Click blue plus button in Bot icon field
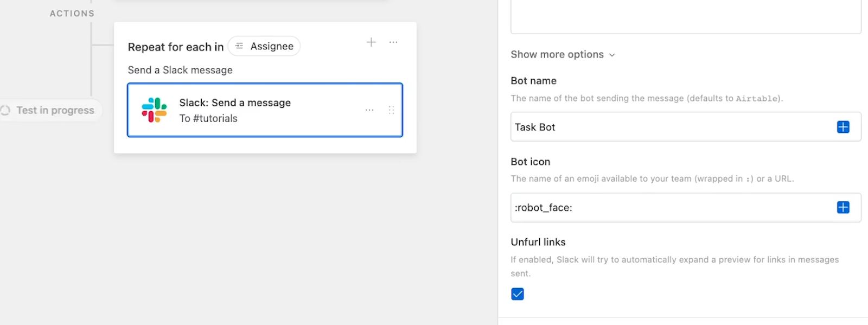The image size is (868, 325). point(843,207)
